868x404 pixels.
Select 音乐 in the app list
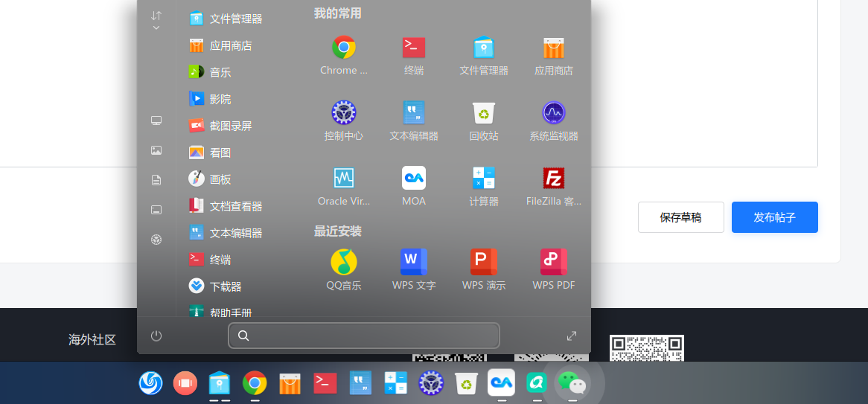coord(210,72)
